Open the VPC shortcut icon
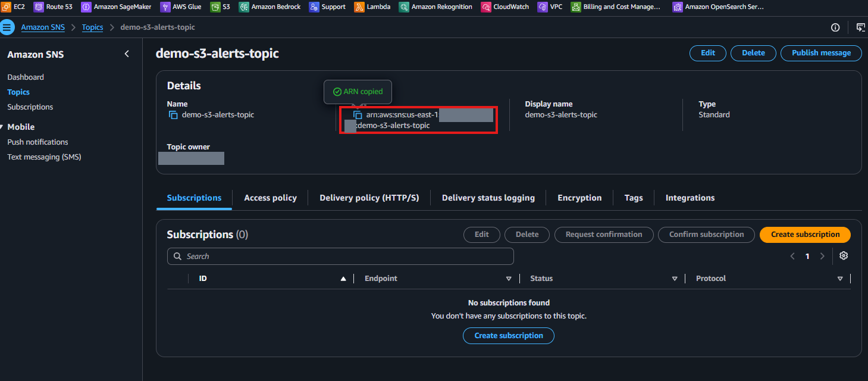This screenshot has width=868, height=381. point(543,7)
